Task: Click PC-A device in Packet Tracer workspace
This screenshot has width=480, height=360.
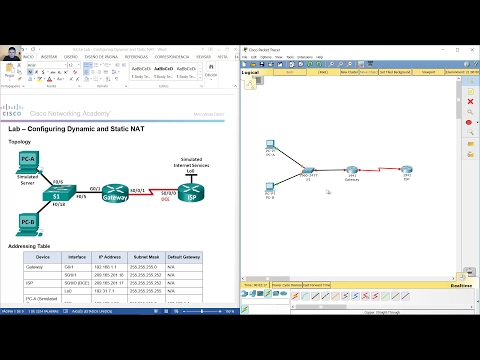Action: pyautogui.click(x=270, y=145)
